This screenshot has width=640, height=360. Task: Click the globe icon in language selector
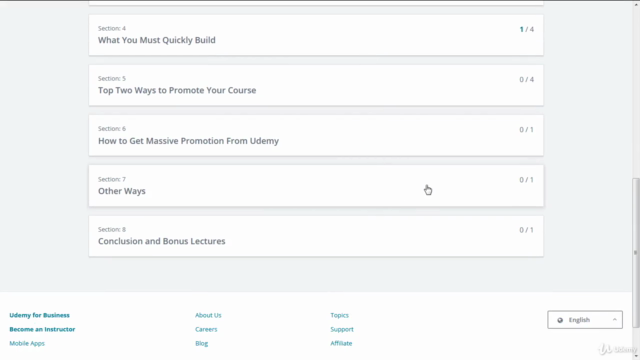click(x=560, y=320)
